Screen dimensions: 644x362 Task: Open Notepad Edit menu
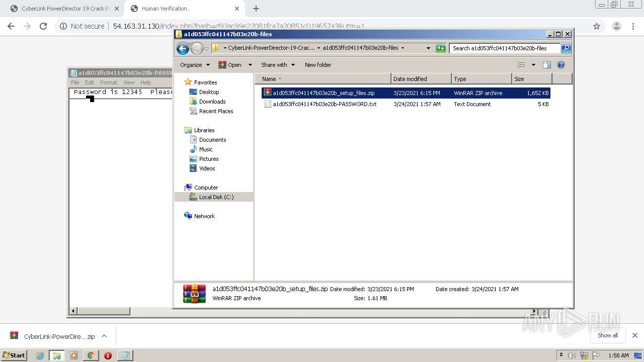90,82
